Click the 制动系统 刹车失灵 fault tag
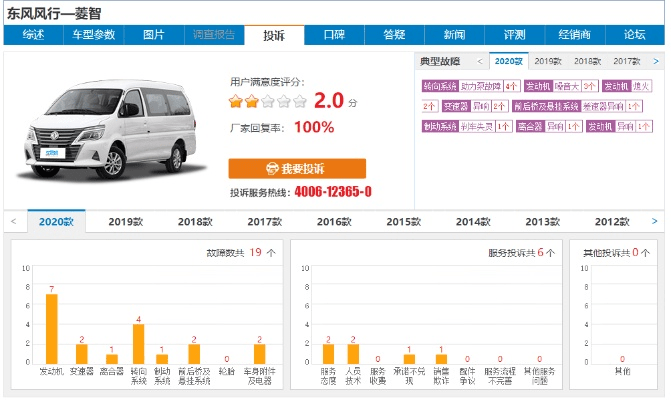Image resolution: width=671 pixels, height=400 pixels. (467, 126)
